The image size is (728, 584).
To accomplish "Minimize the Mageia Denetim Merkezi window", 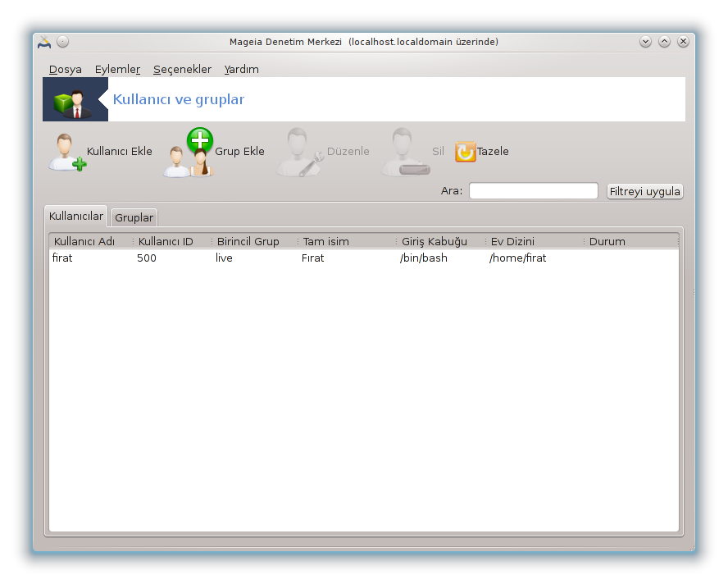I will click(645, 42).
